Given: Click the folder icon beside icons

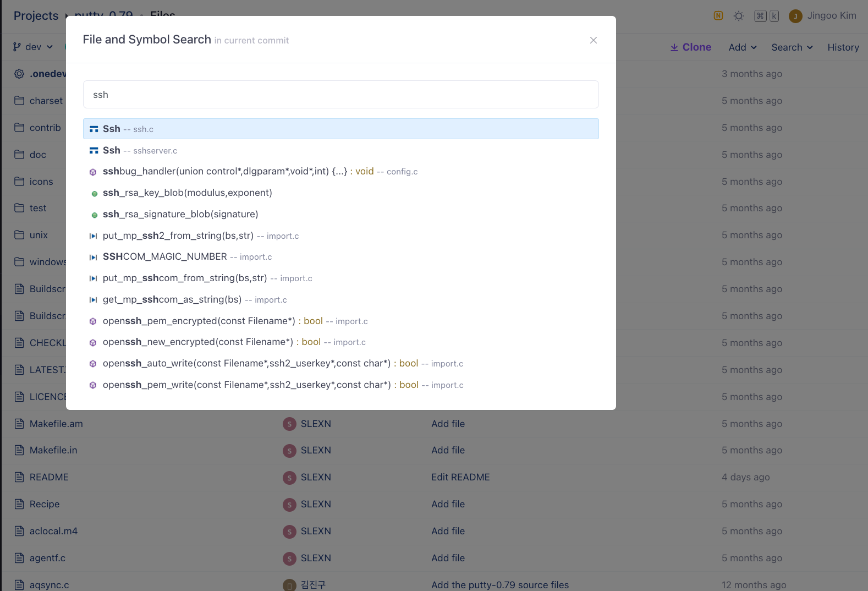Looking at the screenshot, I should [x=19, y=182].
